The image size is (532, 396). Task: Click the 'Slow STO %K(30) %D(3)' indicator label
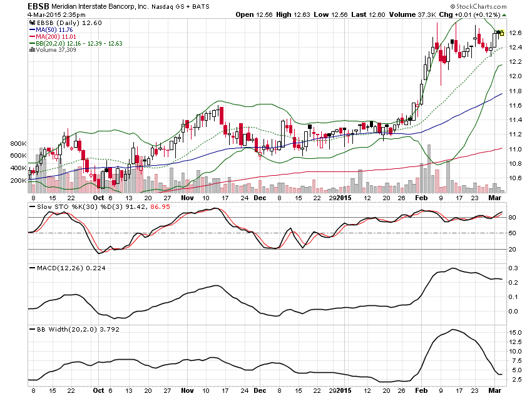(79, 207)
